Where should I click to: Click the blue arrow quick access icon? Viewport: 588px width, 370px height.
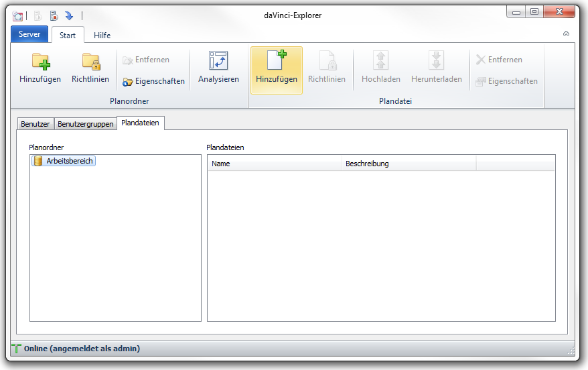[x=69, y=15]
